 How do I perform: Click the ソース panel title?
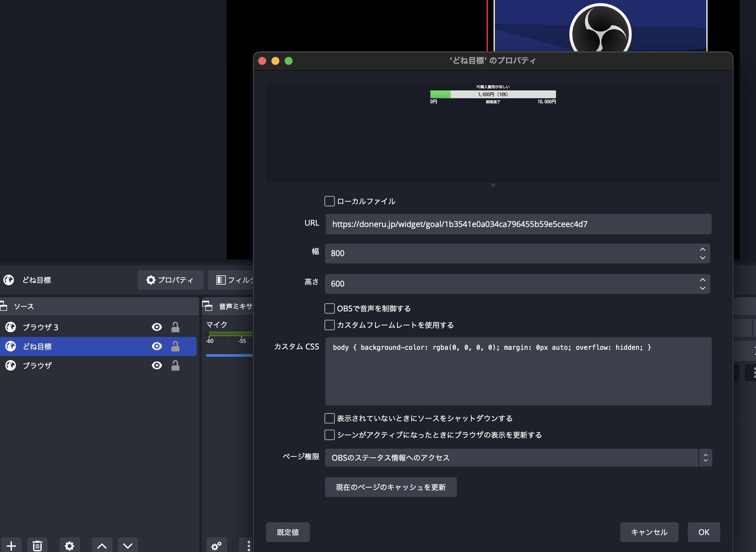(24, 306)
